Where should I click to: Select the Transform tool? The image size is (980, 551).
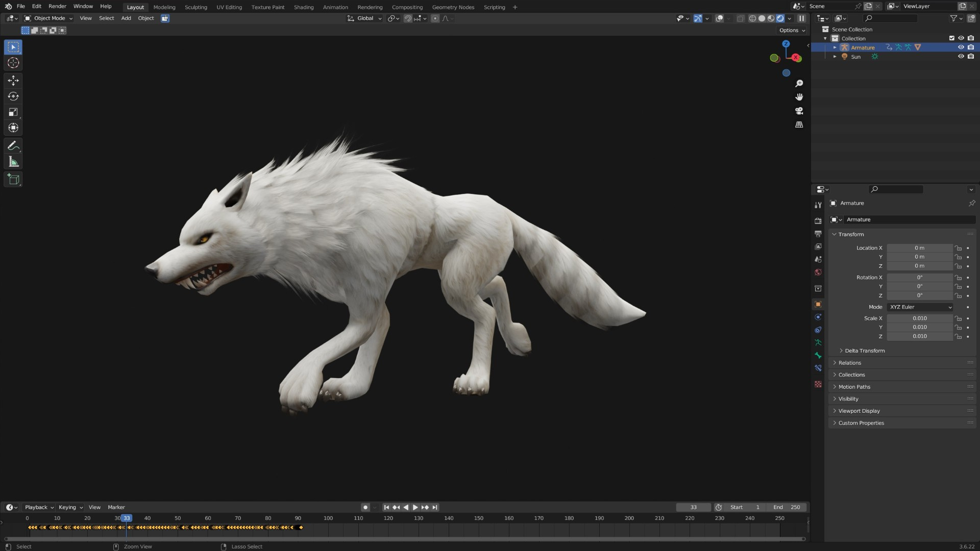13,128
